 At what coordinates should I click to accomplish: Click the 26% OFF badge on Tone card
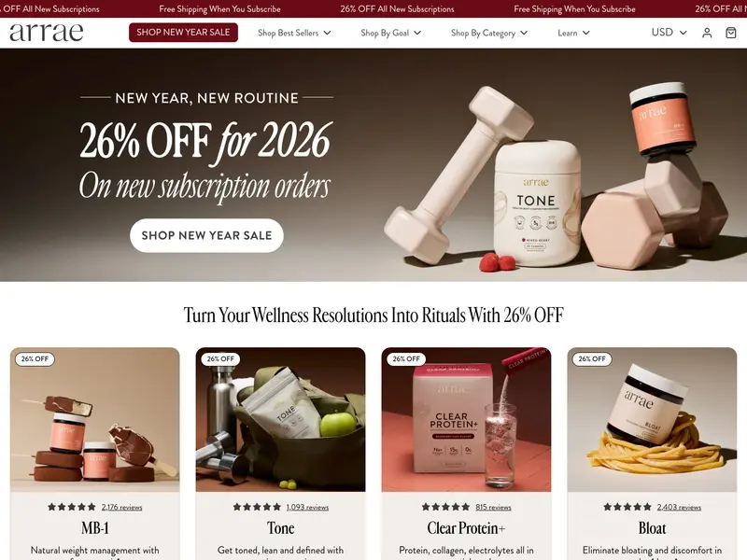click(220, 359)
